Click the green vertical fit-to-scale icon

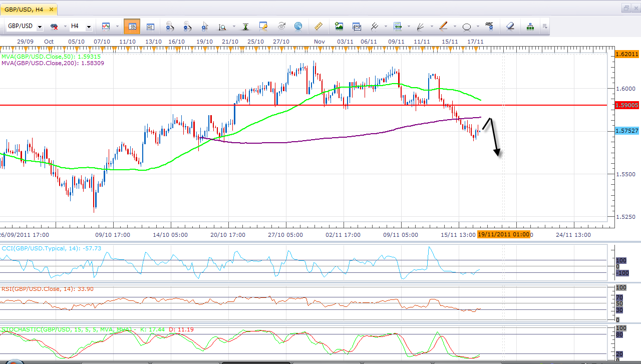[245, 26]
